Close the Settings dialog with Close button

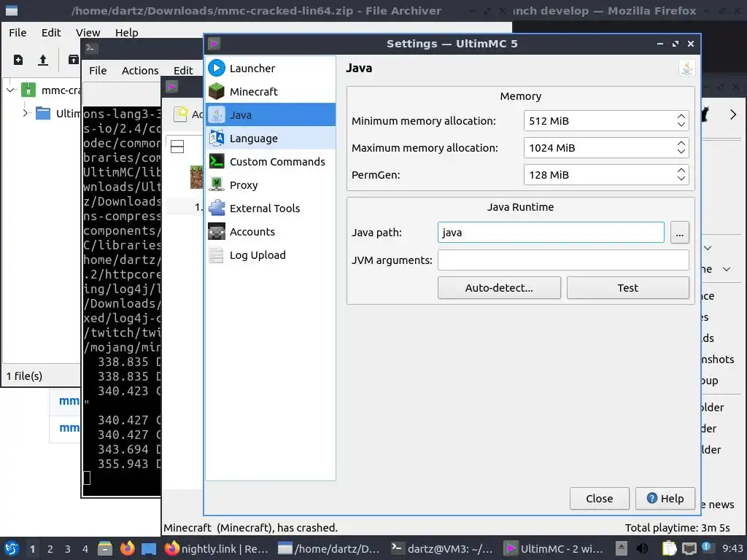coord(600,498)
